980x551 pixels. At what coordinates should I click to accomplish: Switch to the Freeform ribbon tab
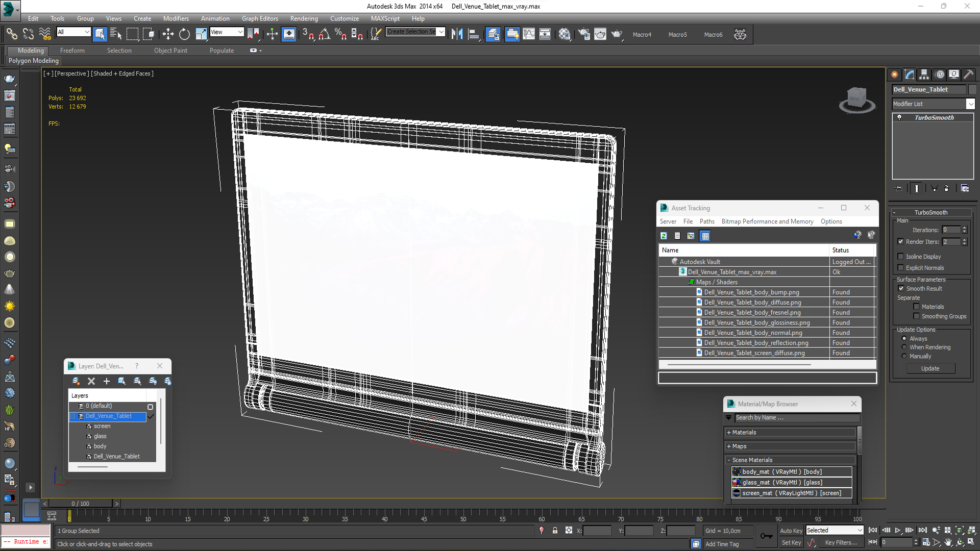[72, 51]
